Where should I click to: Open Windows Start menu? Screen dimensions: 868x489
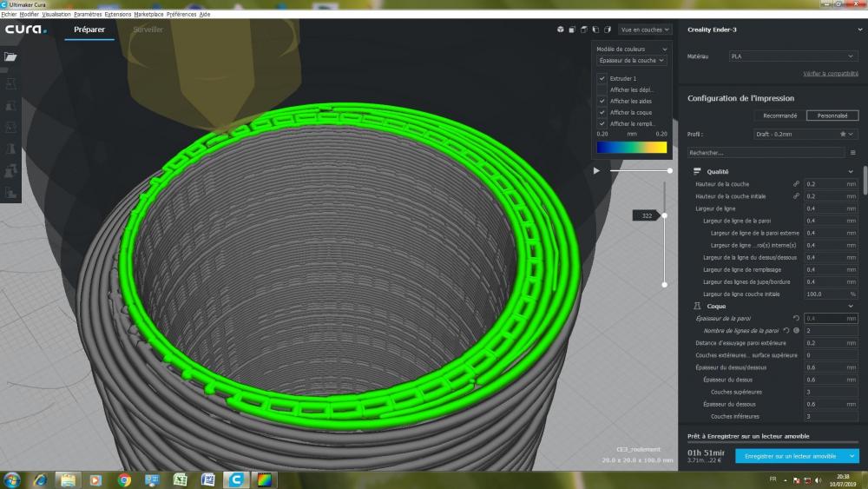pyautogui.click(x=11, y=479)
